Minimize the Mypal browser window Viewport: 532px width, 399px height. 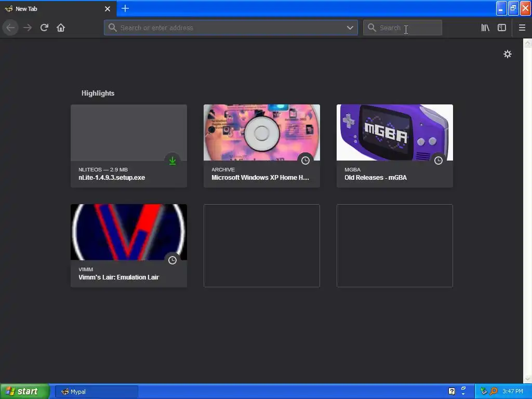tap(501, 8)
